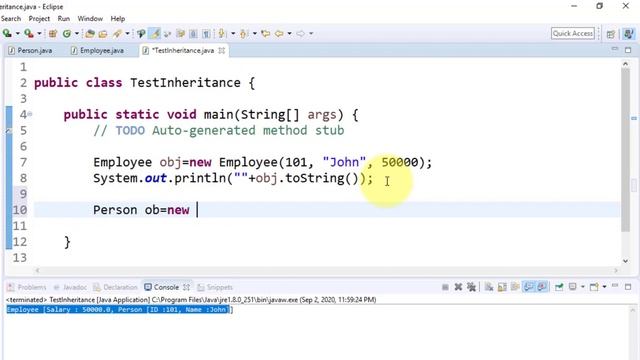This screenshot has width=640, height=360.
Task: Click the Toggle Breadcrumb icon
Action: 141,33
